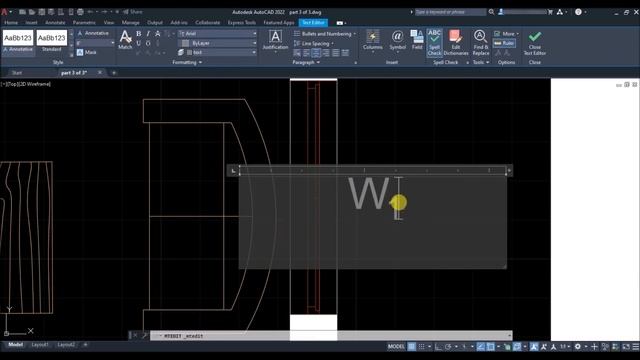Insert a Field

[x=417, y=40]
